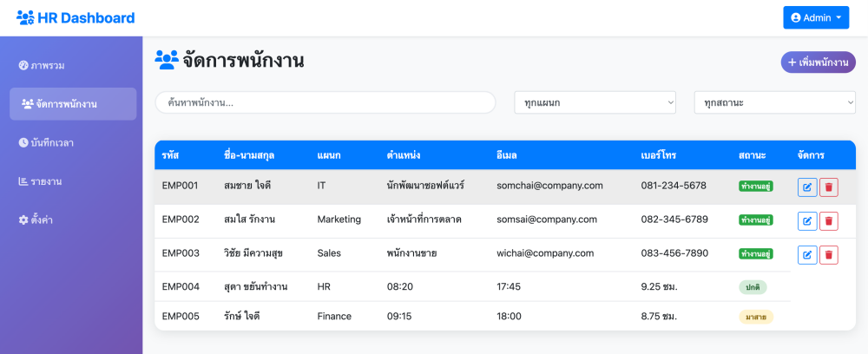Click the people icon beside จัดการพนักงาน heading
Image resolution: width=868 pixels, height=354 pixels.
click(166, 60)
